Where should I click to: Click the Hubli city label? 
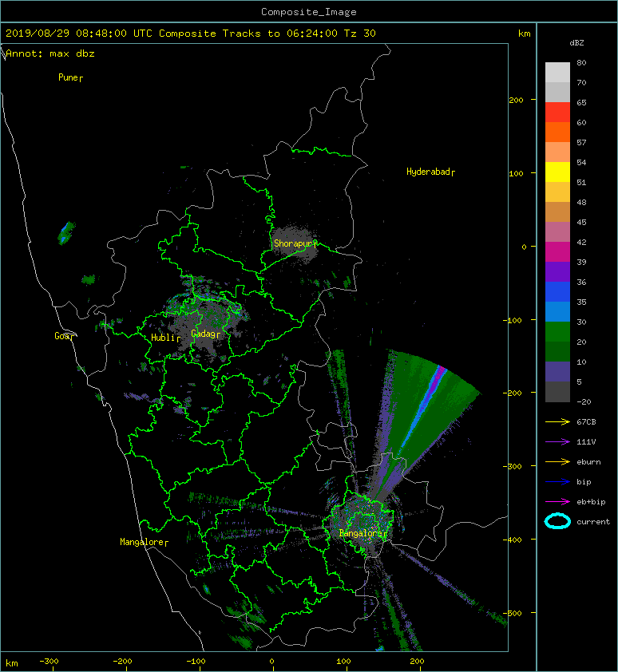point(165,338)
